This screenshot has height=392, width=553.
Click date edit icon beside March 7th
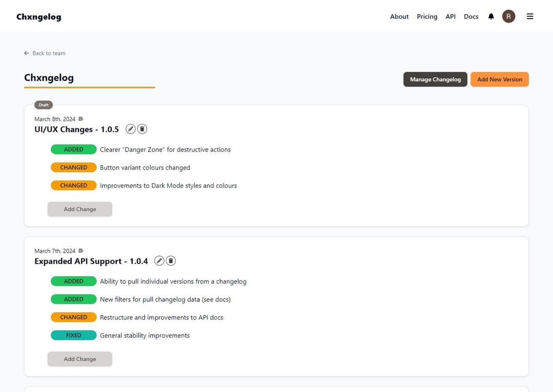(x=81, y=251)
